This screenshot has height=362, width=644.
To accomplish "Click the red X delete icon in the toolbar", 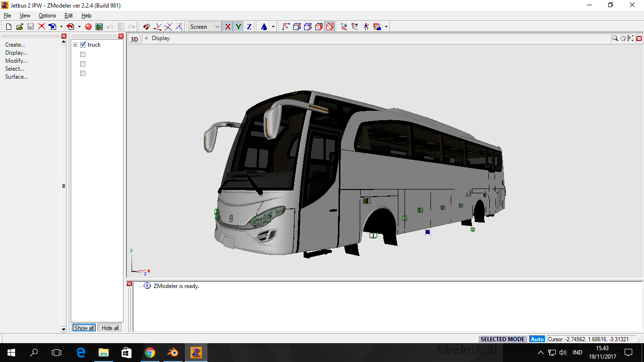I will [41, 27].
